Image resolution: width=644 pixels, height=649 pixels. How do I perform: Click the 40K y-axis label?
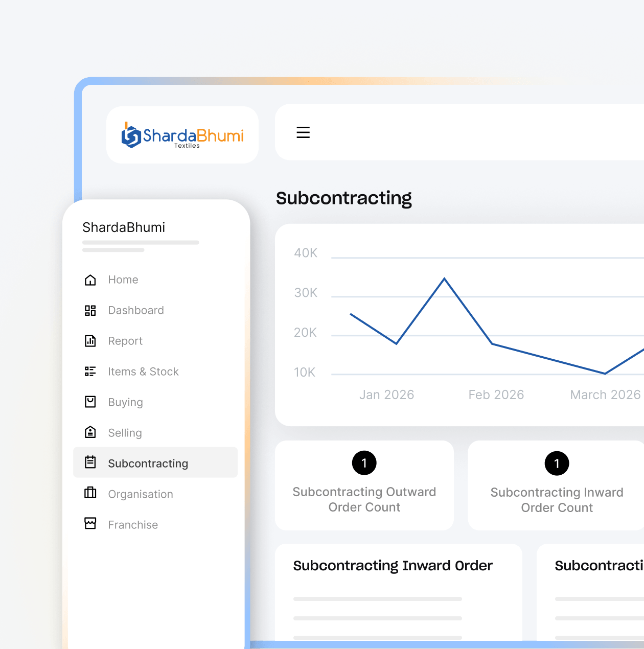click(306, 253)
